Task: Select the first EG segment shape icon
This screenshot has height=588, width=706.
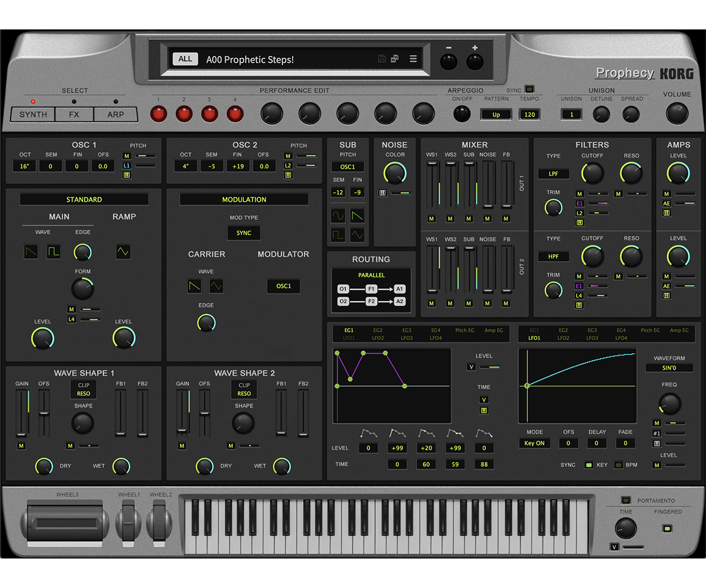Action: click(368, 433)
